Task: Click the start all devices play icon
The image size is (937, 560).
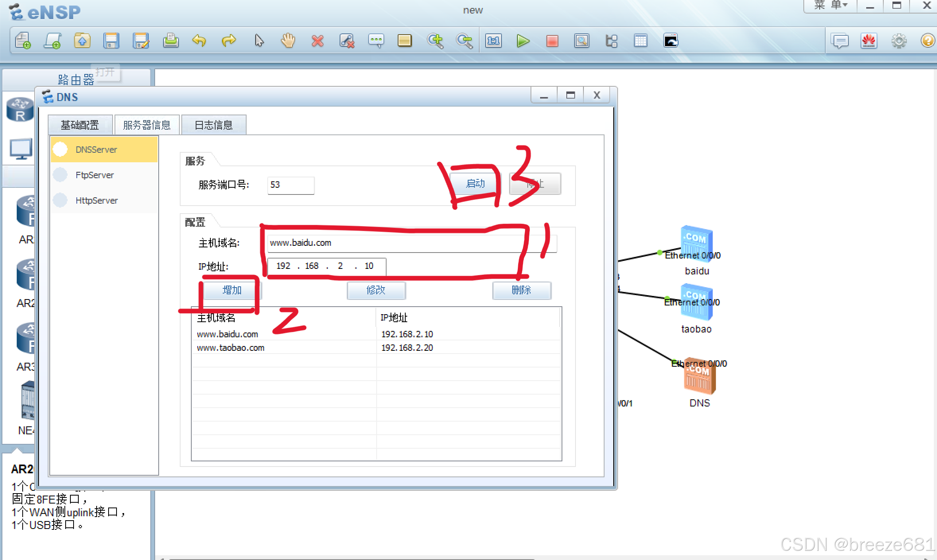Action: (x=523, y=41)
